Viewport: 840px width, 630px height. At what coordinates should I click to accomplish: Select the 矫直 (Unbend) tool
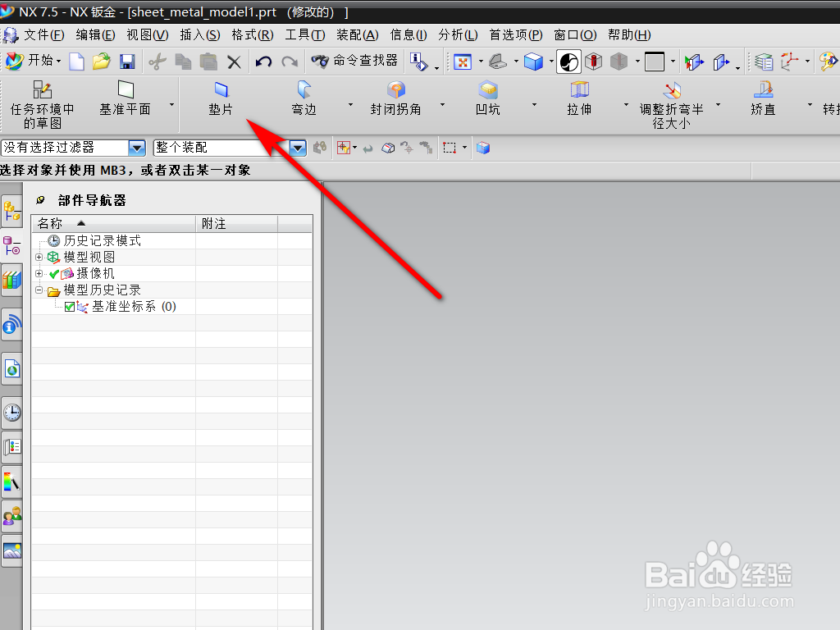pos(763,97)
